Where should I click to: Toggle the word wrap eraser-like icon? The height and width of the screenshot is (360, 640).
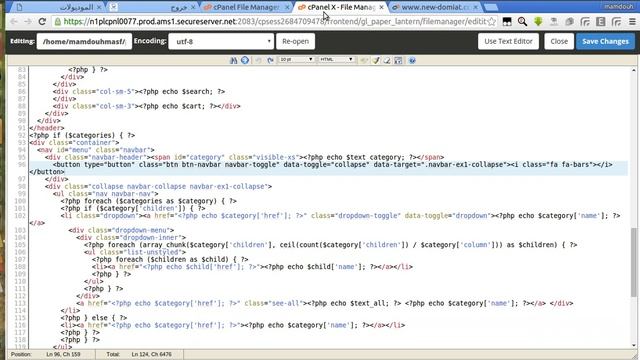387,60
